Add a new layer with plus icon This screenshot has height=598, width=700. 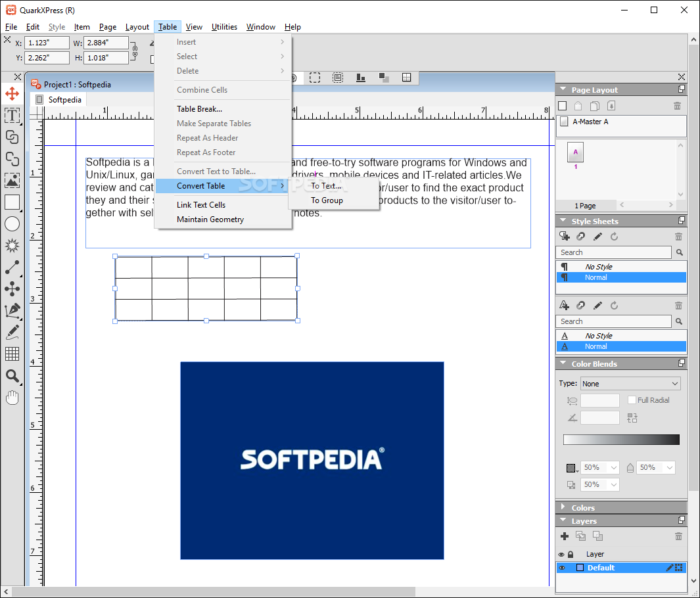565,536
